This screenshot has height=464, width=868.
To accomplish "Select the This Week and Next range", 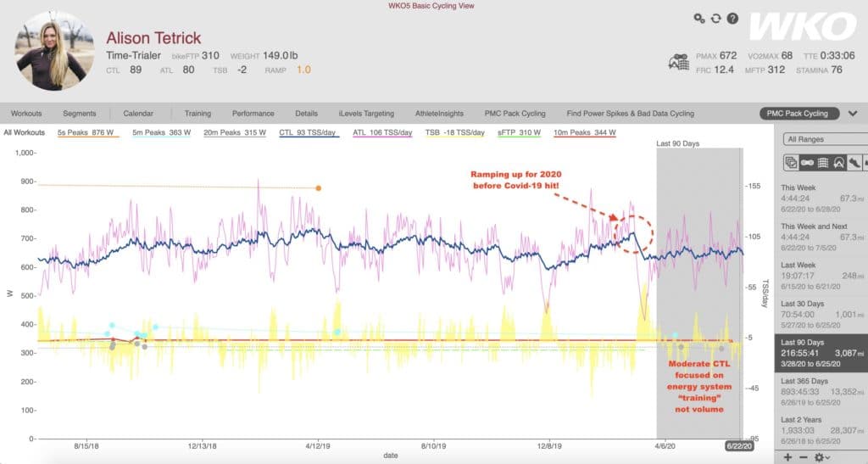I will point(821,237).
